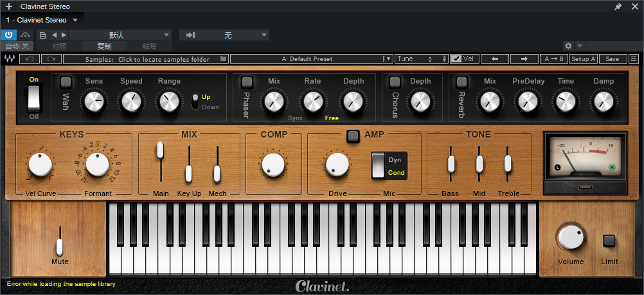
Task: Flip the Dyn/Cond mic switch
Action: point(378,165)
